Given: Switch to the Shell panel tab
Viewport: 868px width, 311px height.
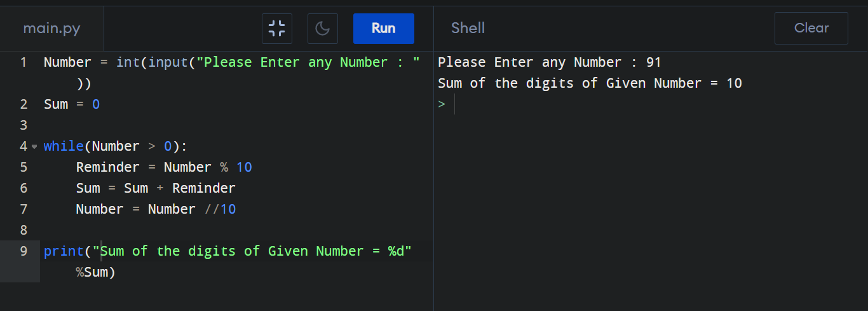Looking at the screenshot, I should click(468, 28).
